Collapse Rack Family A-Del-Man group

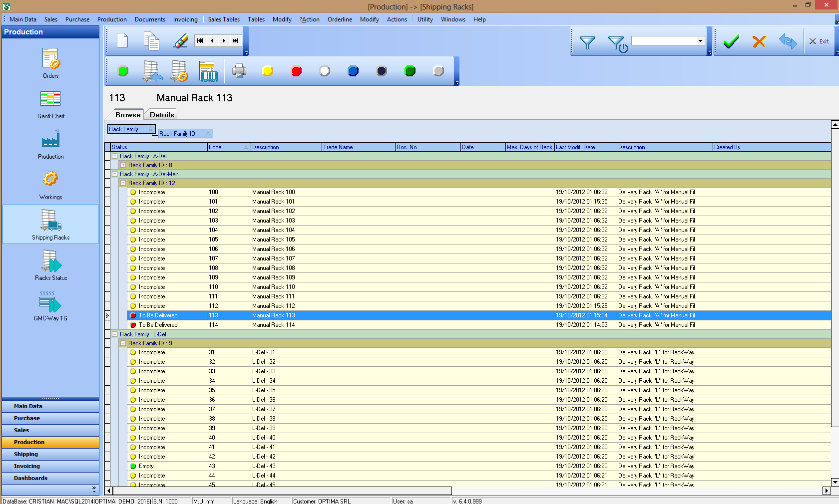[114, 174]
